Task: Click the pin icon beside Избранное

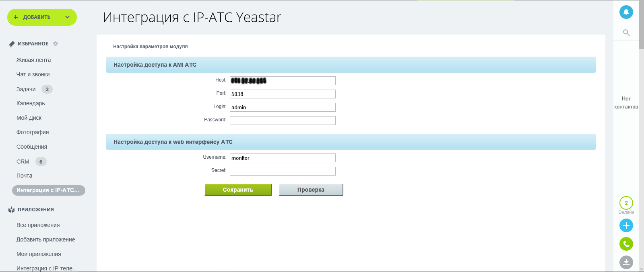Action: (x=12, y=44)
